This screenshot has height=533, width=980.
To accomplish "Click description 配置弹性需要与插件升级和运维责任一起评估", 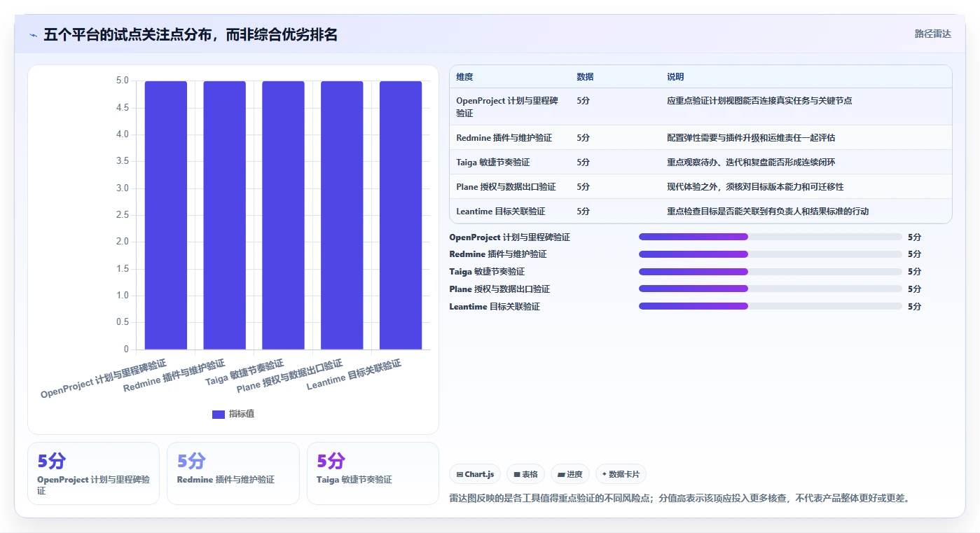I will tap(751, 138).
